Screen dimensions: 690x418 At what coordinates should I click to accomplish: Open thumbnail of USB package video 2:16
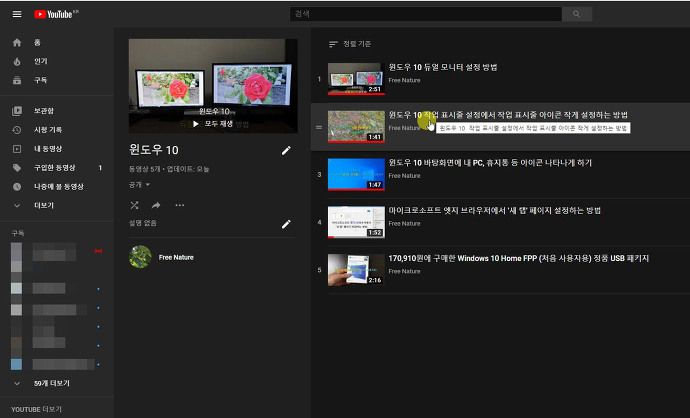tap(356, 270)
